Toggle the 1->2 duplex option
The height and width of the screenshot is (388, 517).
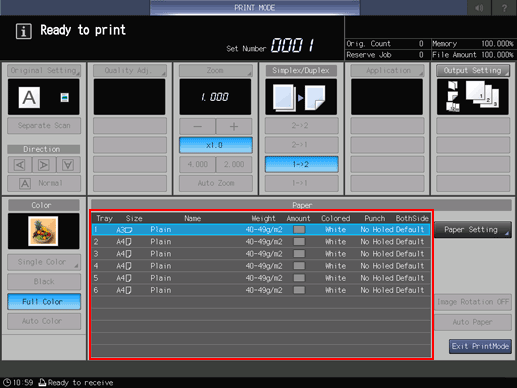click(x=301, y=164)
